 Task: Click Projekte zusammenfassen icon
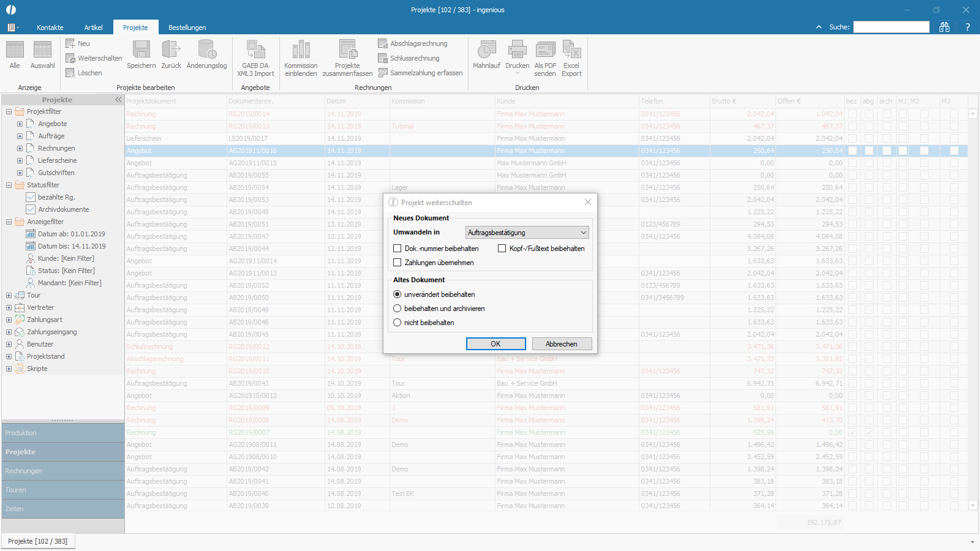coord(347,50)
